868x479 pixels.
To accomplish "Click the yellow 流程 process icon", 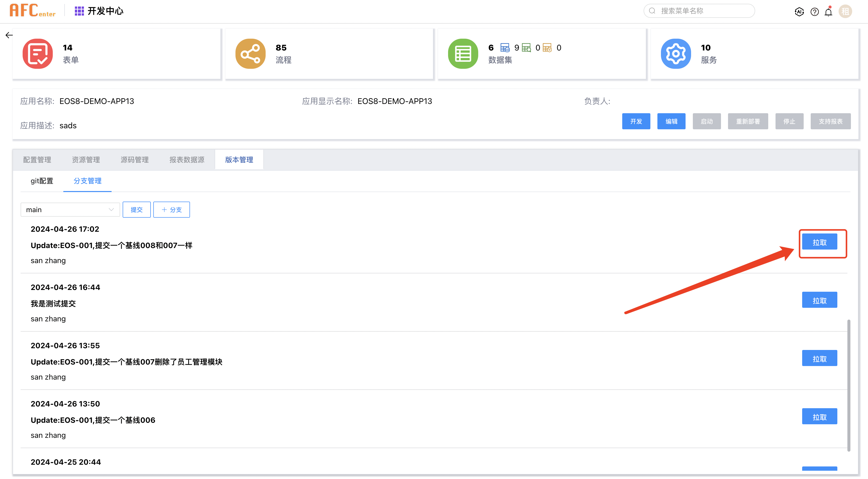I will pyautogui.click(x=250, y=53).
